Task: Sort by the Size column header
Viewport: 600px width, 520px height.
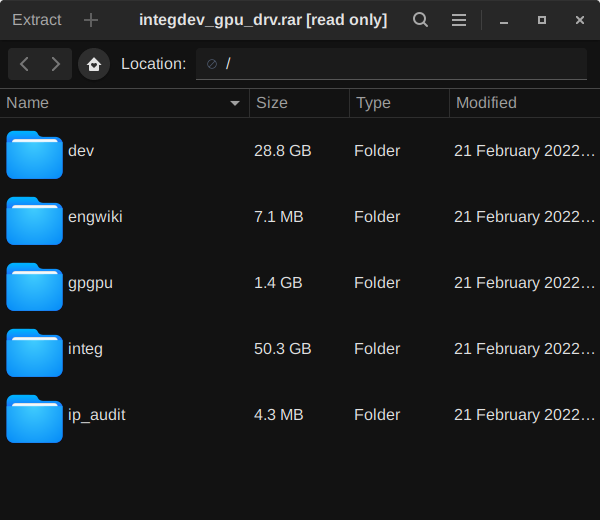Action: point(297,103)
